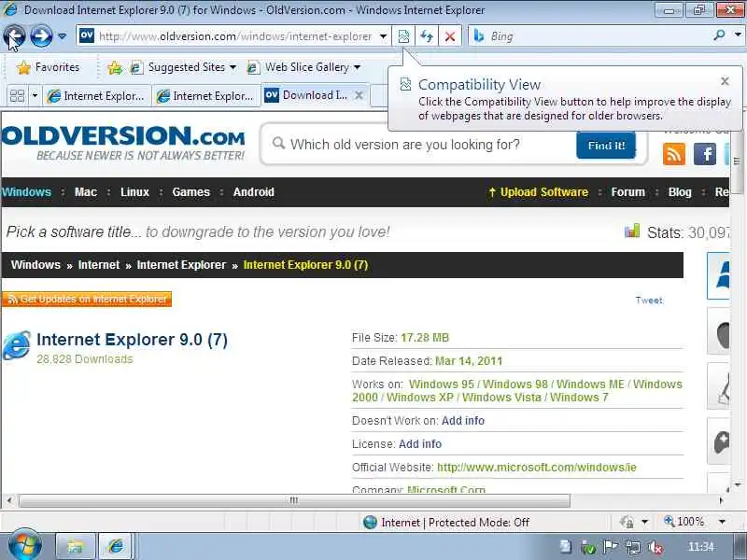Screen dimensions: 747x560
Task: Open Windows Explorer from the taskbar
Action: 76,546
